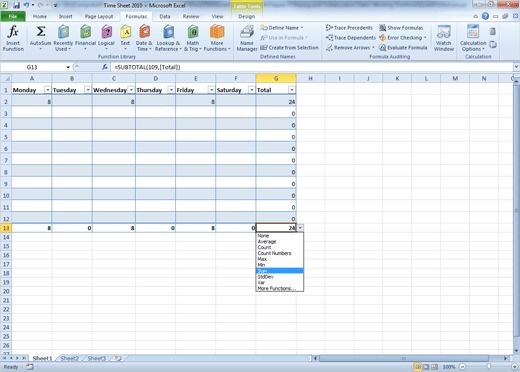
Task: Open Error Checking
Action: (403, 38)
